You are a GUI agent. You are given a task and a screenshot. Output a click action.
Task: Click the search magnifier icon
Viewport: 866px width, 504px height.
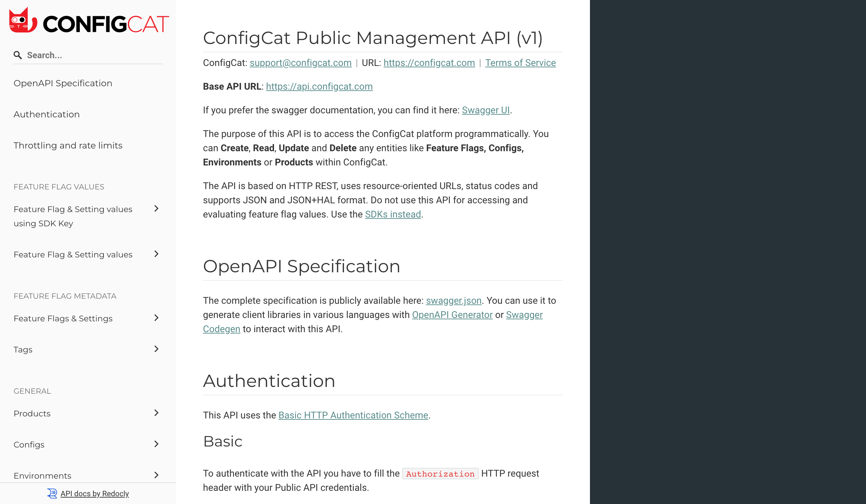pos(18,55)
